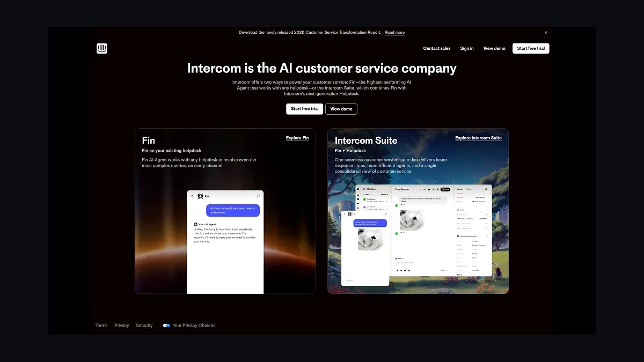The height and width of the screenshot is (362, 644).
Task: Open the Read more link in banner
Action: (x=394, y=33)
